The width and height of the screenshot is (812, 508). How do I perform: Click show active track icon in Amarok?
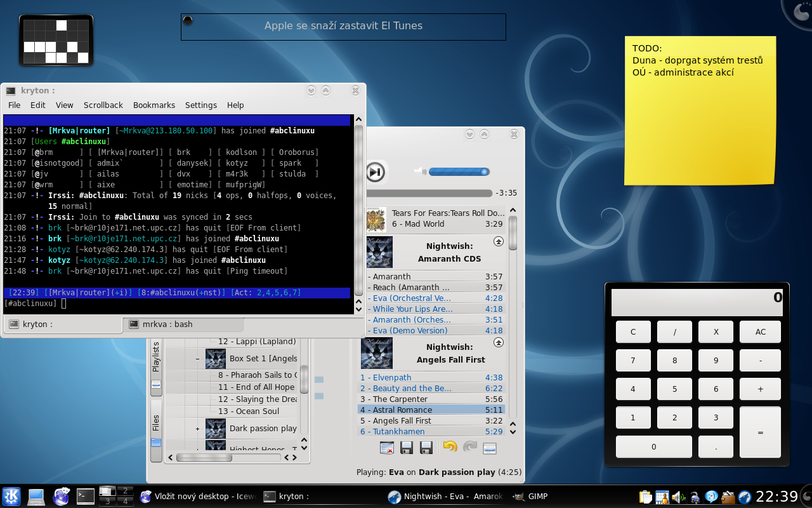tap(489, 448)
